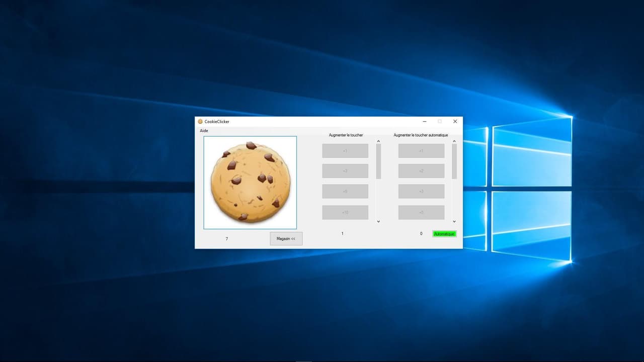Click the Augmenter le toucher scrollbar thumb

tap(378, 161)
